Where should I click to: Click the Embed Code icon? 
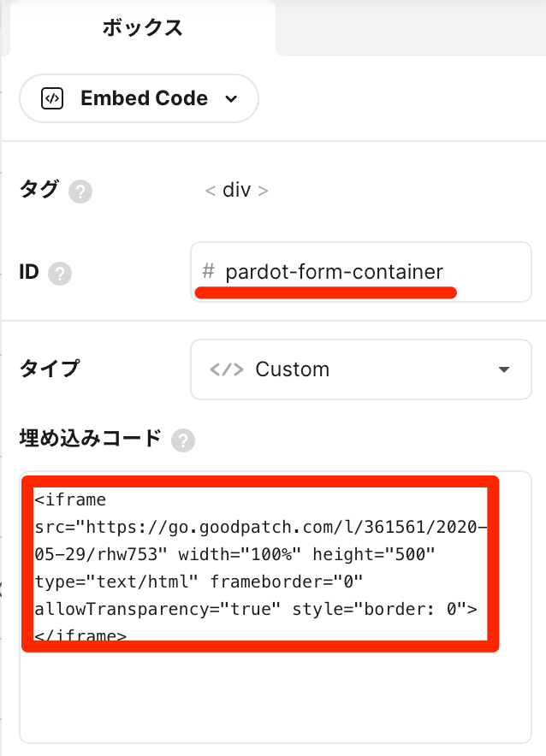(x=52, y=99)
